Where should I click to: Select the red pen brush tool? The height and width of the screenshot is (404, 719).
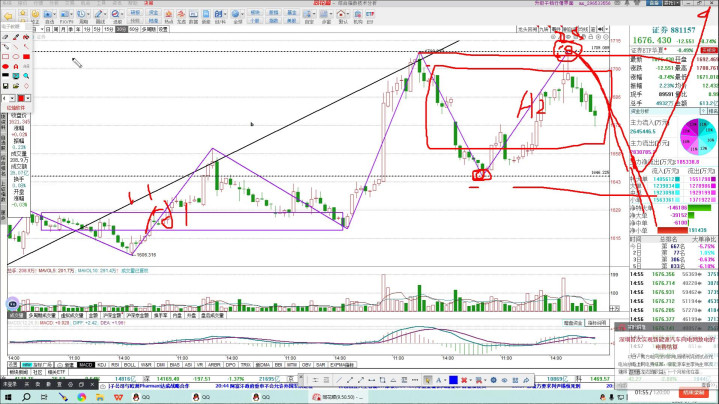pos(16,37)
